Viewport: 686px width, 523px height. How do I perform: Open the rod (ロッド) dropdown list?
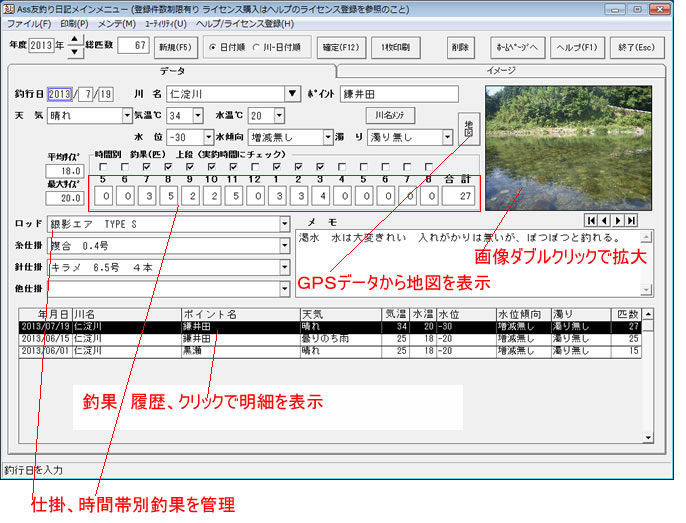[284, 224]
